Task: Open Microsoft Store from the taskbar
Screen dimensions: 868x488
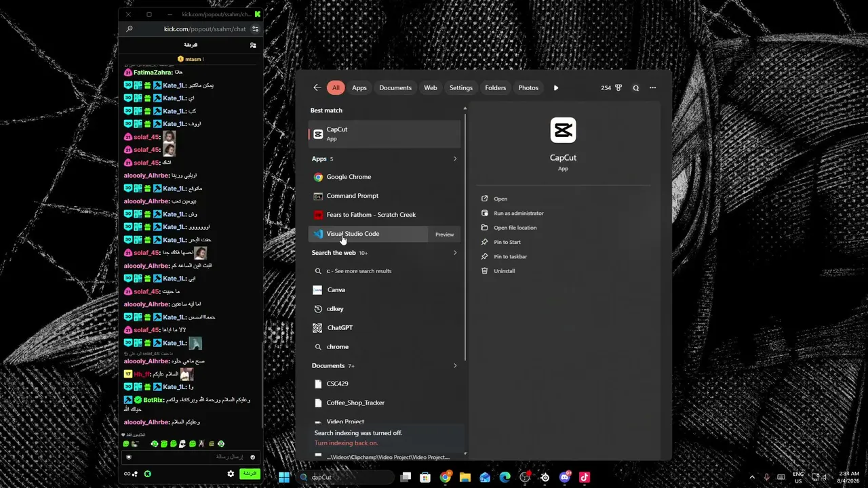Action: [x=425, y=477]
